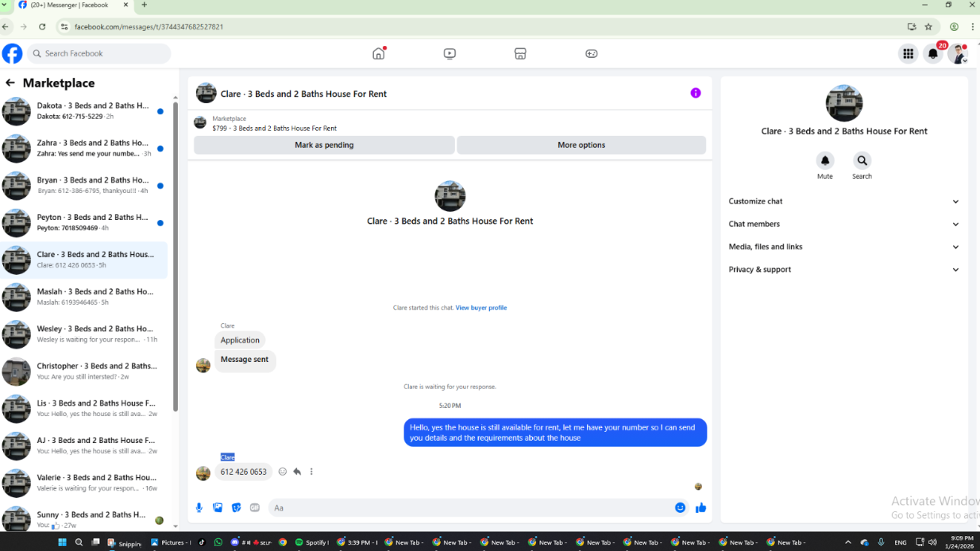Show hidden system tray icons
The image size is (980, 551).
point(847,542)
